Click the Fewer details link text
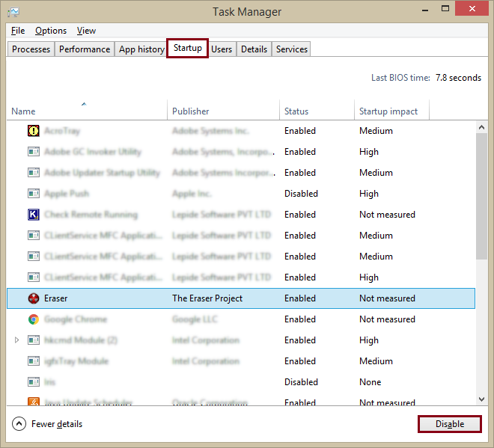This screenshot has width=494, height=448. pyautogui.click(x=57, y=424)
